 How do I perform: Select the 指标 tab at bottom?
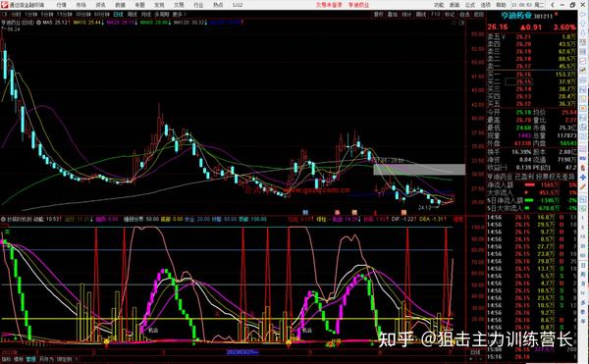click(x=7, y=359)
